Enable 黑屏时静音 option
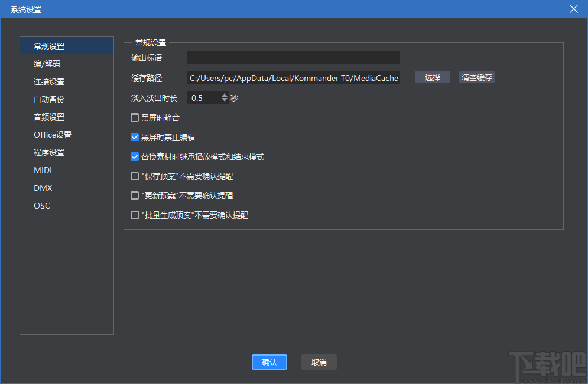Screen dimensions: 588x384 (134, 117)
